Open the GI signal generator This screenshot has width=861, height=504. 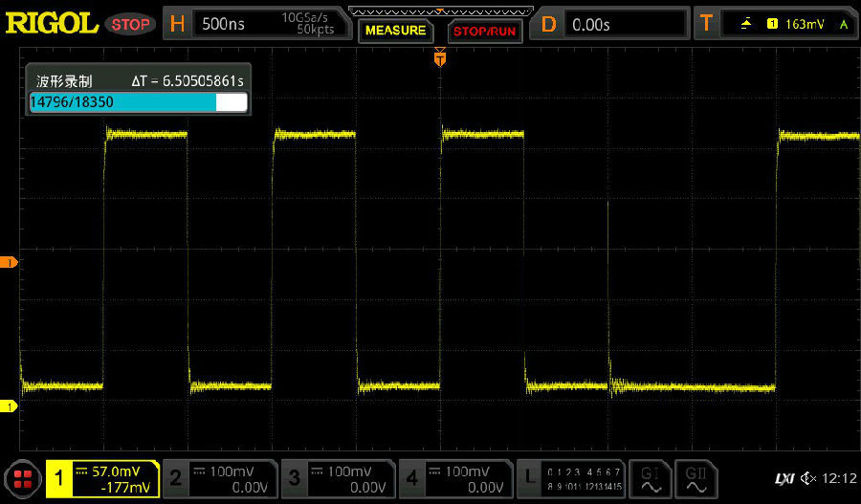click(x=651, y=479)
